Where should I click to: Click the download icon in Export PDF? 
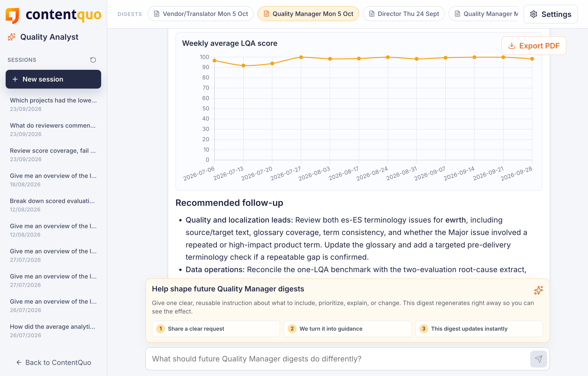(512, 46)
